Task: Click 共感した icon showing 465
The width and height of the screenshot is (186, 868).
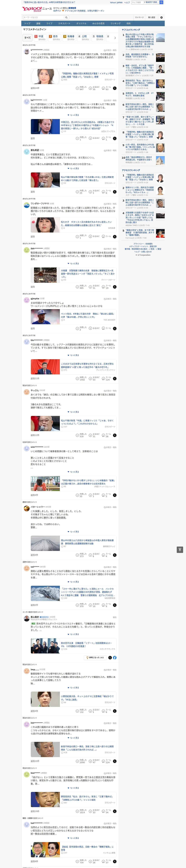Action: point(77,287)
